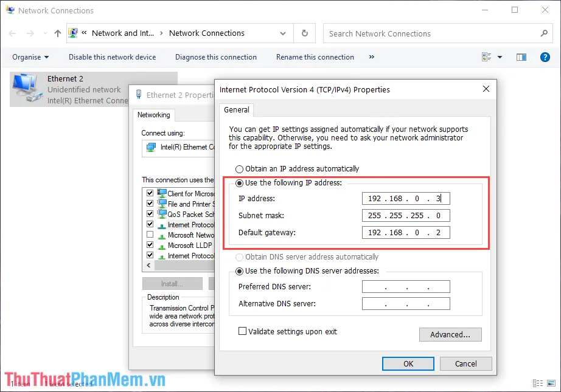This screenshot has height=392, width=561.
Task: Click the Preferred DNS server field
Action: point(406,287)
